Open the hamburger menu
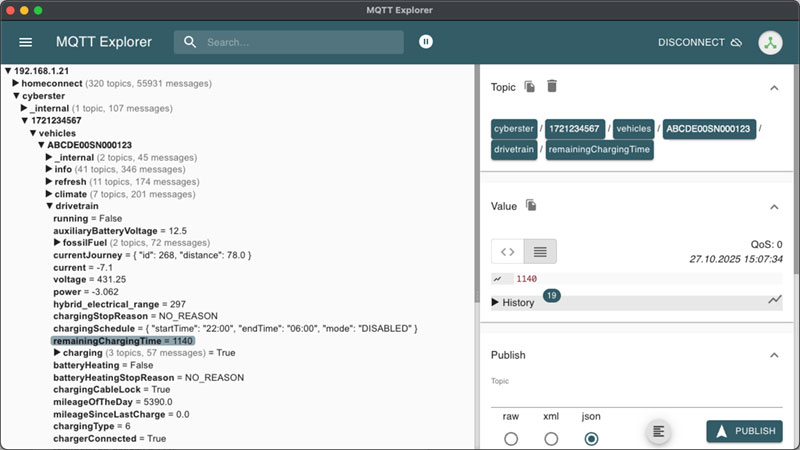Image resolution: width=800 pixels, height=450 pixels. click(26, 42)
